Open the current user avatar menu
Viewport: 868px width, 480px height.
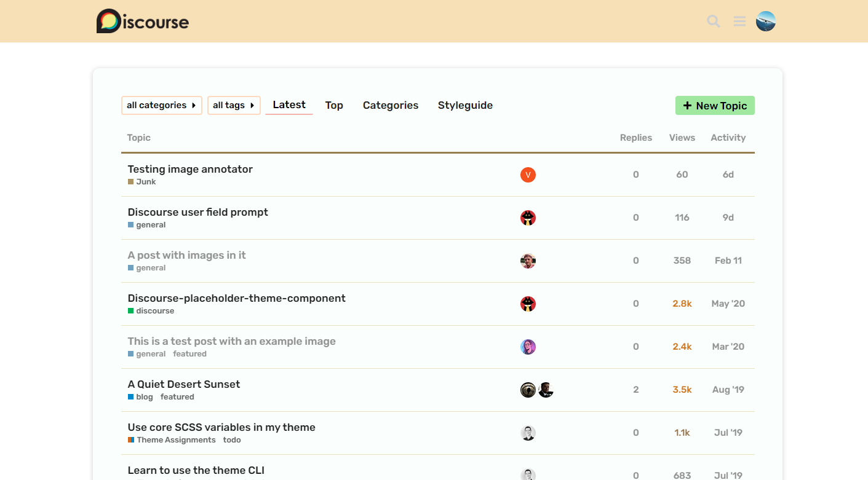pyautogui.click(x=766, y=22)
